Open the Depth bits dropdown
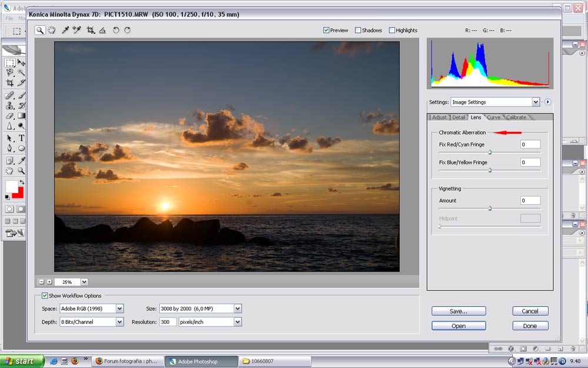 coord(119,322)
